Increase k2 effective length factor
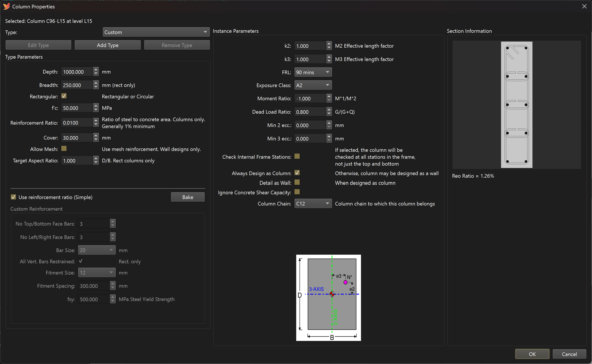Screen dimensions: 592x364 (329, 44)
